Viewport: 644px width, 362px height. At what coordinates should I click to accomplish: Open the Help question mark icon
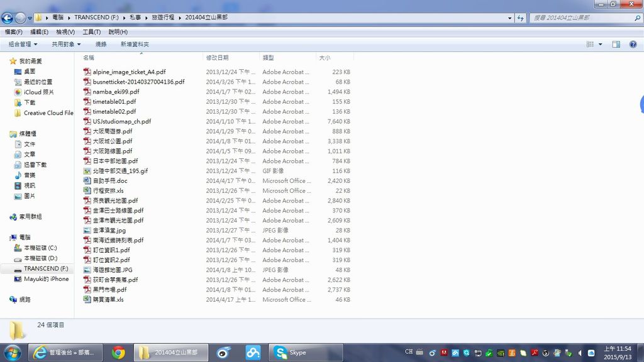pyautogui.click(x=633, y=45)
